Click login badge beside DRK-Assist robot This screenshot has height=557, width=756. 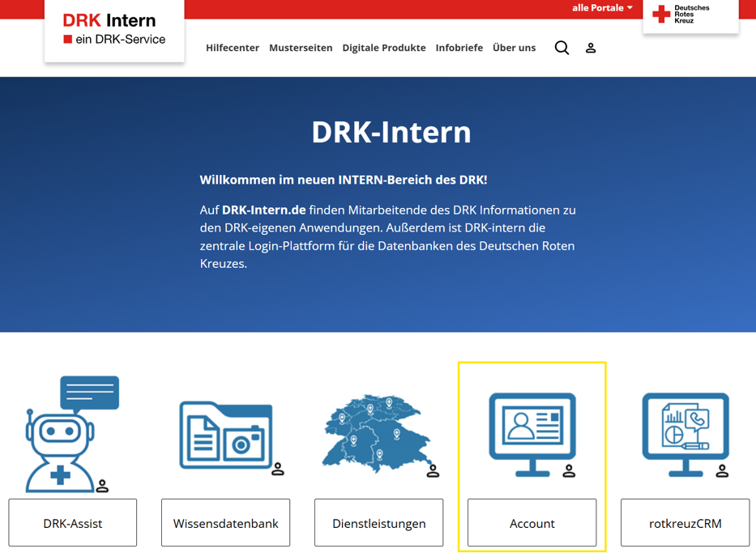point(102,486)
